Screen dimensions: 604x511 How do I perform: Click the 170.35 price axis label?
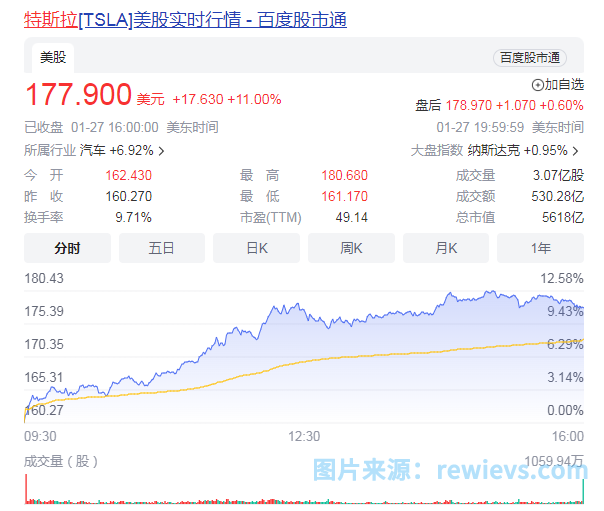[44, 344]
